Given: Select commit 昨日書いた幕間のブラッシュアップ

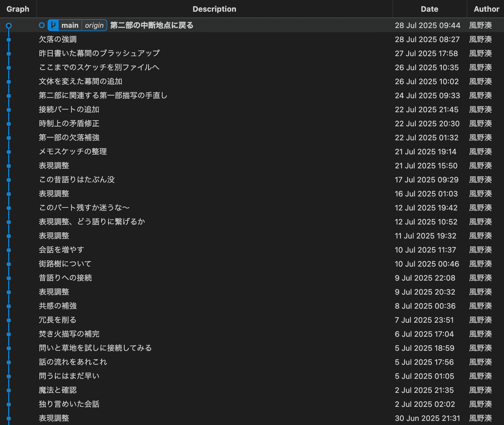Looking at the screenshot, I should tap(99, 53).
